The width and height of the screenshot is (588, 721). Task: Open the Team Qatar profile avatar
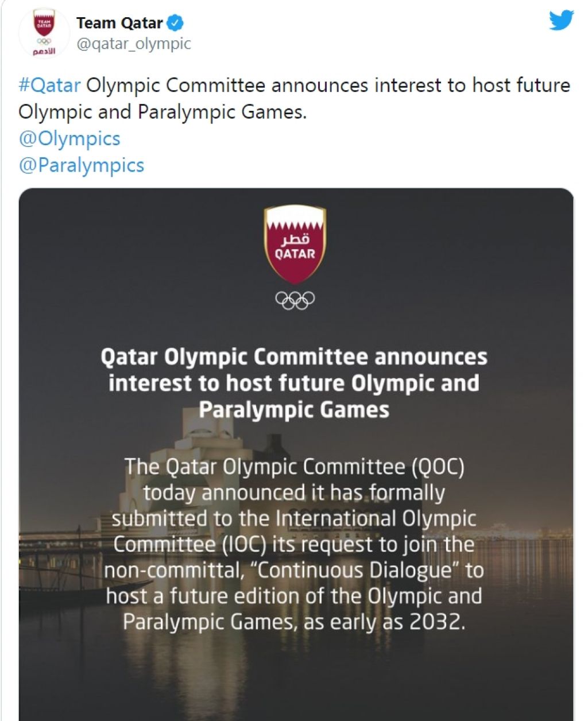(x=44, y=33)
